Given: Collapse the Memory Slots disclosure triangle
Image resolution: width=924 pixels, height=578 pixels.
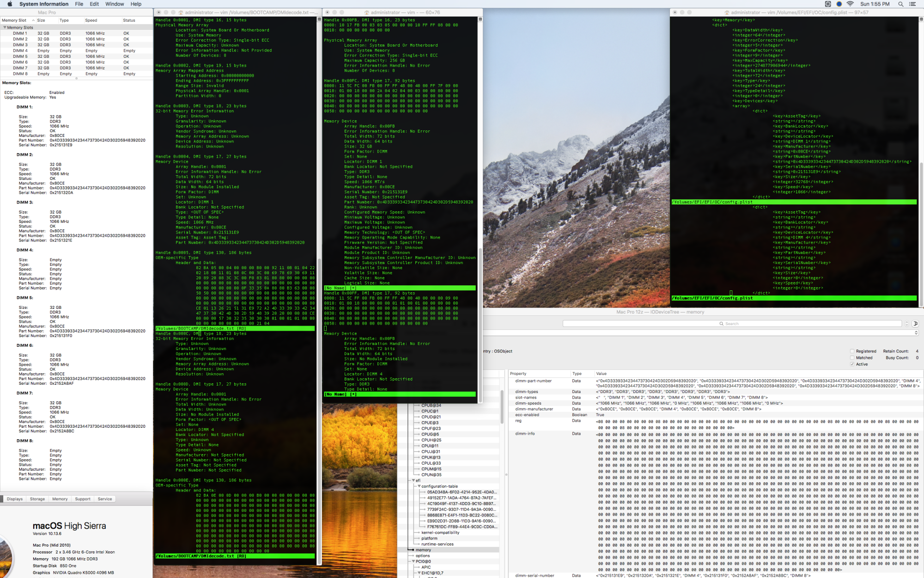Looking at the screenshot, I should pos(5,28).
